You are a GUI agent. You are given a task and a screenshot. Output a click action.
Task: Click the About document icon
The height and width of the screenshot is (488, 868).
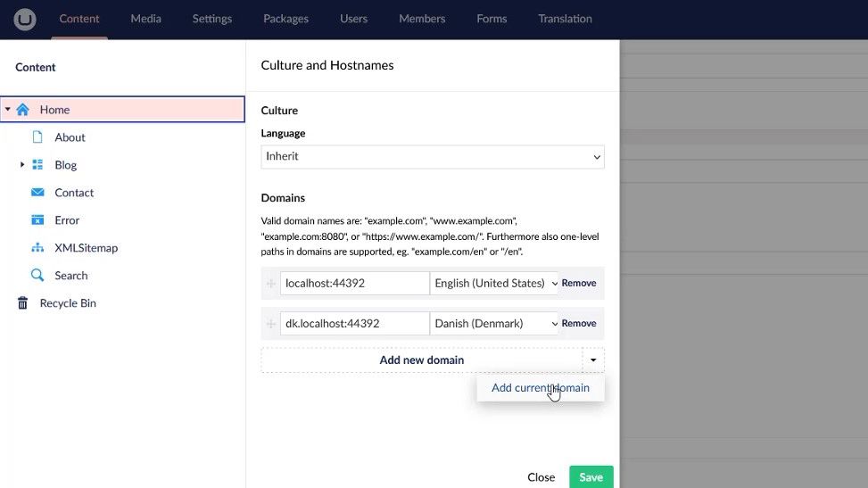(37, 136)
